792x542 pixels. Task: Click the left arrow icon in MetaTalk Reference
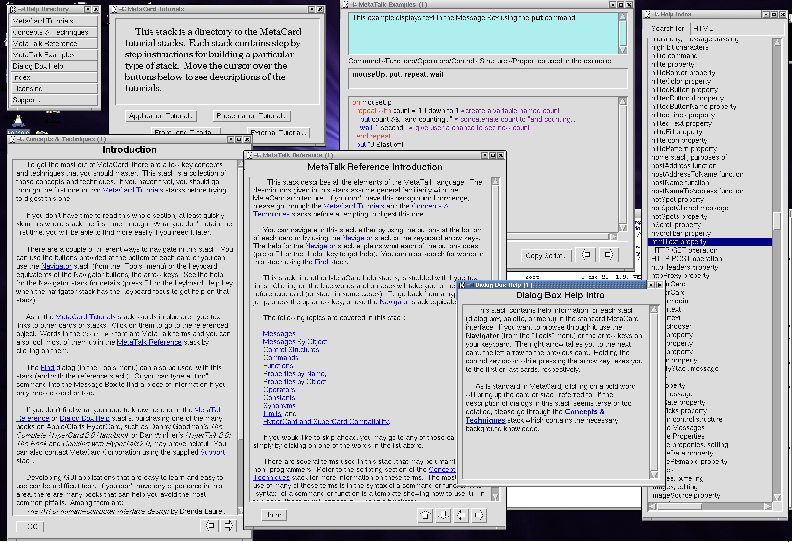pyautogui.click(x=461, y=515)
